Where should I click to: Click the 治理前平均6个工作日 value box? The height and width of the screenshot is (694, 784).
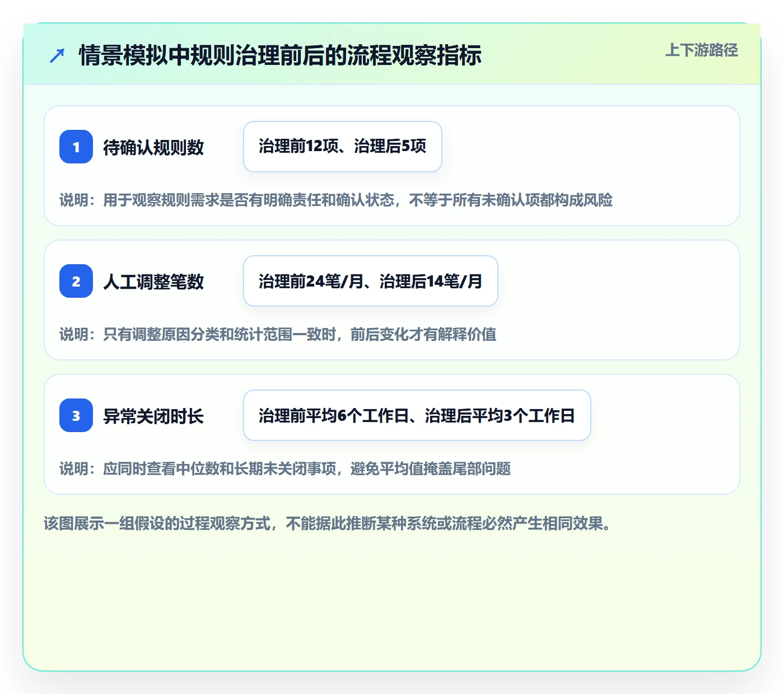point(417,415)
